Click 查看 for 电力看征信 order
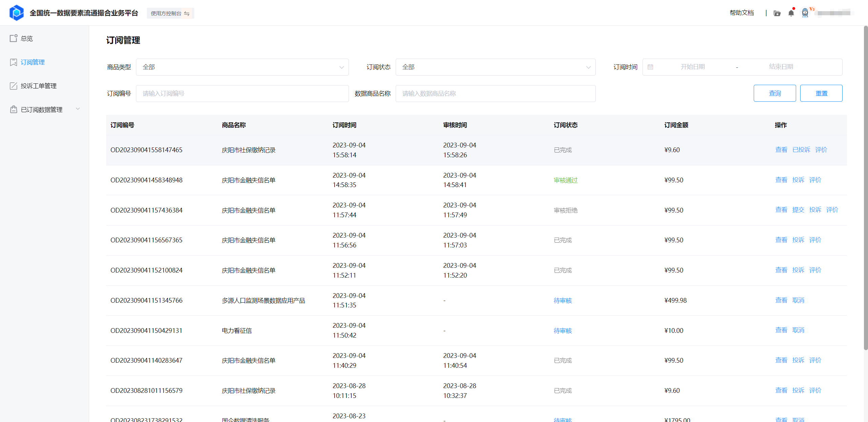The width and height of the screenshot is (868, 422). click(x=781, y=330)
